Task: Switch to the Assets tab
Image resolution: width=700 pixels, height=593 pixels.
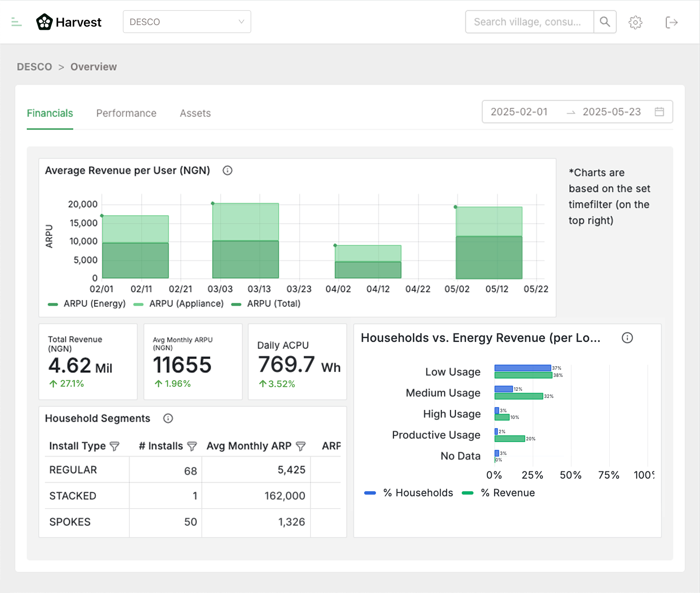Action: click(195, 113)
